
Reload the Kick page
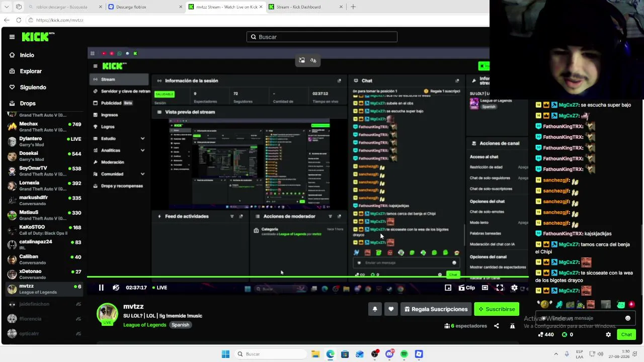[19, 20]
